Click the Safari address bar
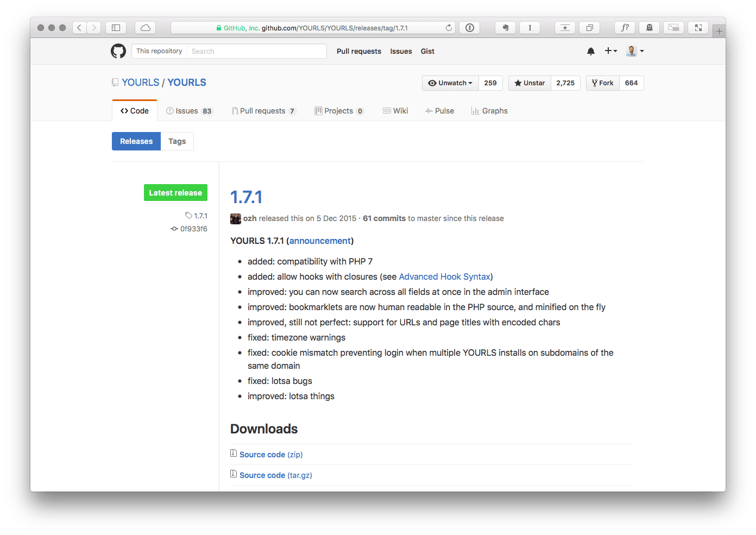 click(x=314, y=28)
